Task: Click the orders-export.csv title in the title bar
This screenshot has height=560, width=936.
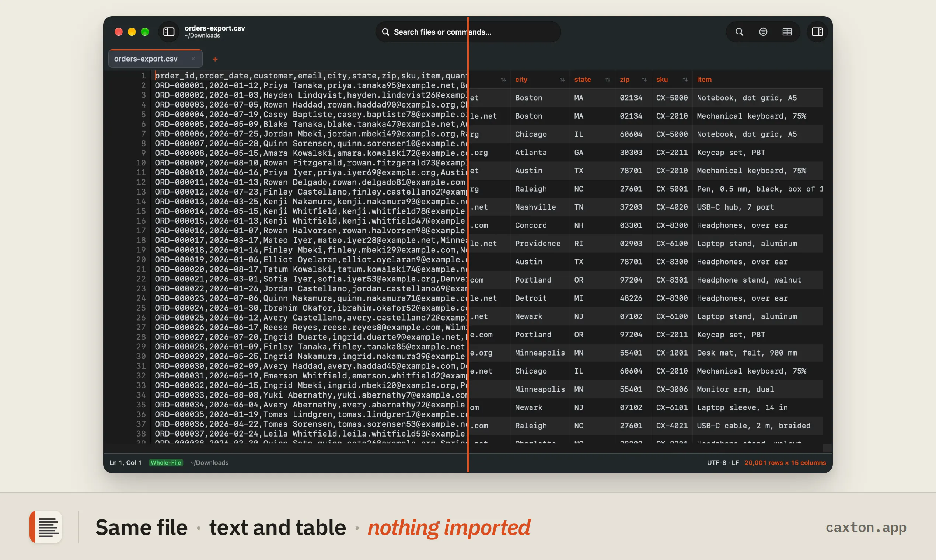Action: pyautogui.click(x=214, y=28)
